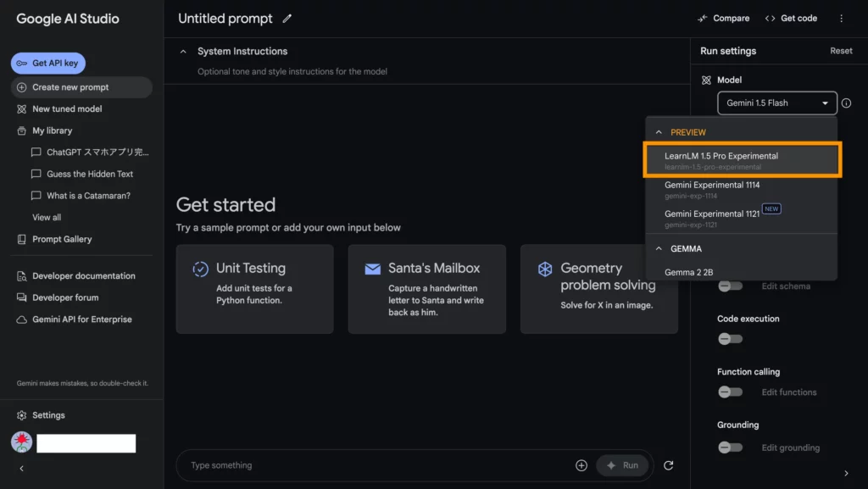This screenshot has height=489, width=868.
Task: Click the Run button
Action: pos(623,464)
